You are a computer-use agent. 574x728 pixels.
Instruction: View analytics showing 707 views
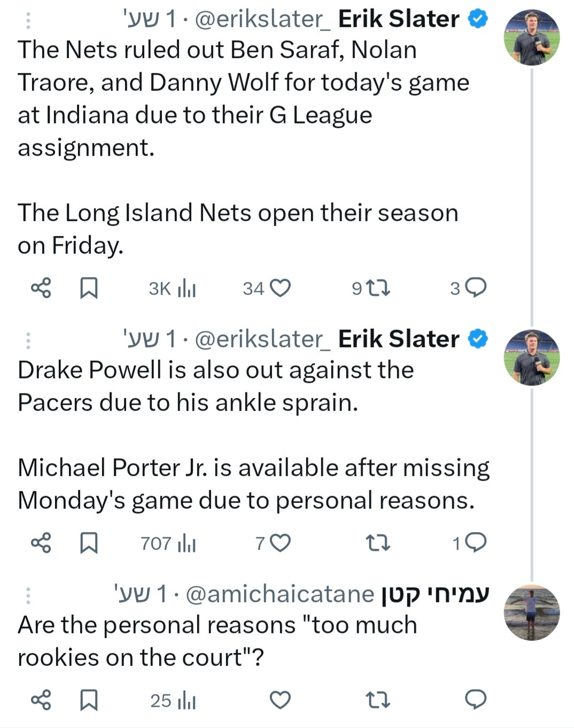(186, 544)
